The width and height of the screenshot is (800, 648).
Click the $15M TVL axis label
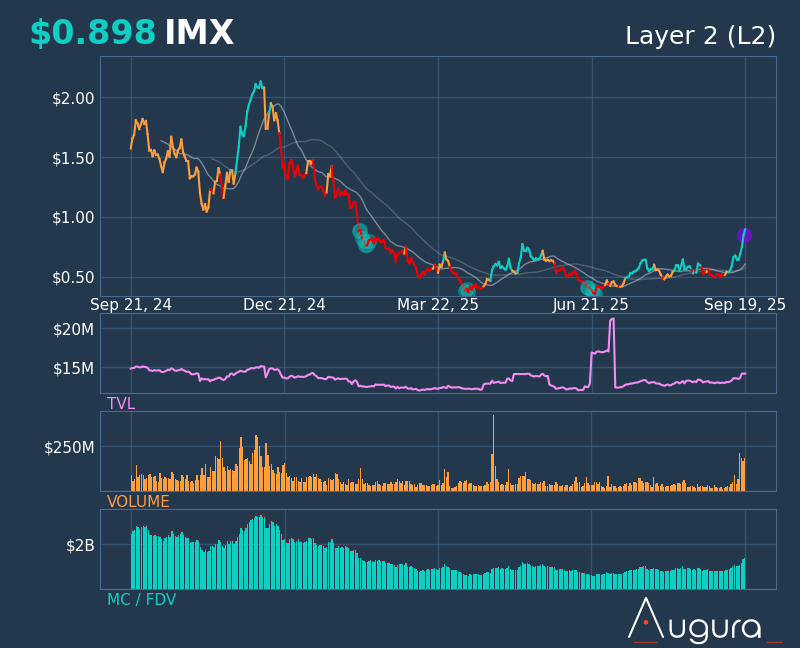point(73,368)
